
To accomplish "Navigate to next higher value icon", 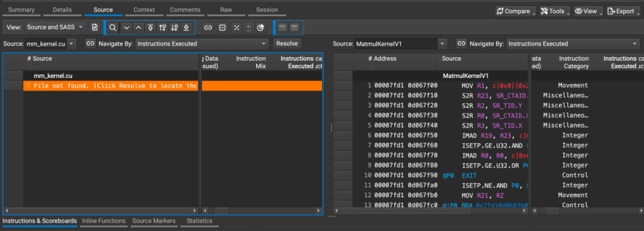I will 162,27.
